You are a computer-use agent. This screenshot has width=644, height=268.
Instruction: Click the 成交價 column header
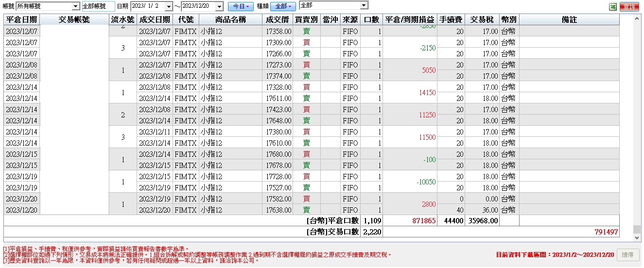click(278, 19)
